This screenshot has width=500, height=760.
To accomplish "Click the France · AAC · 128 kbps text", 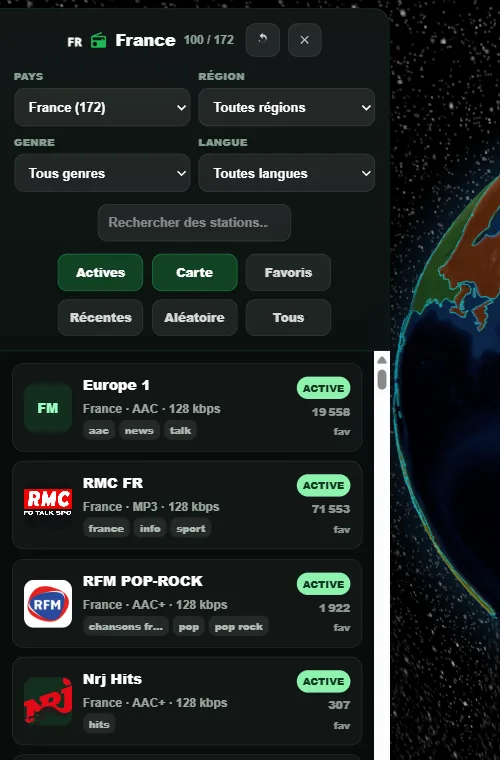I will click(x=152, y=409).
